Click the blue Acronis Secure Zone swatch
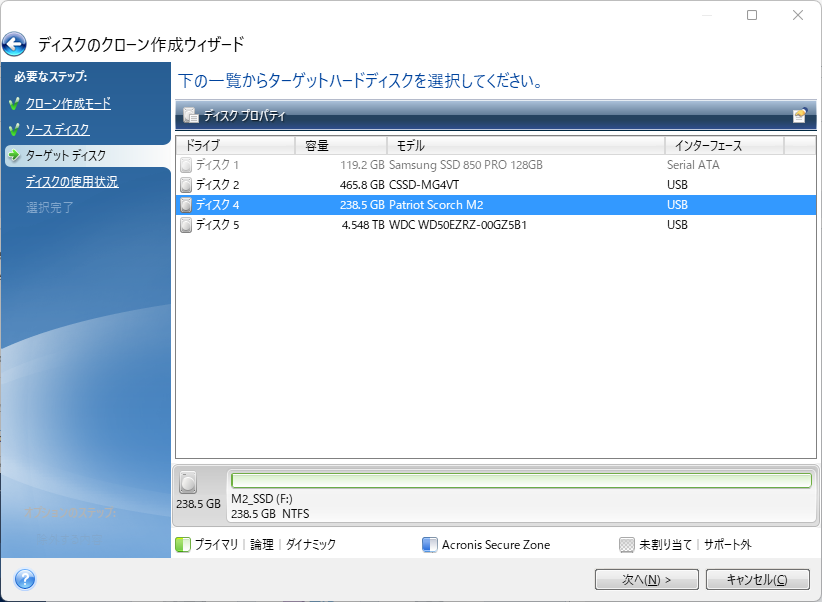Viewport: 822px width, 602px height. (429, 545)
